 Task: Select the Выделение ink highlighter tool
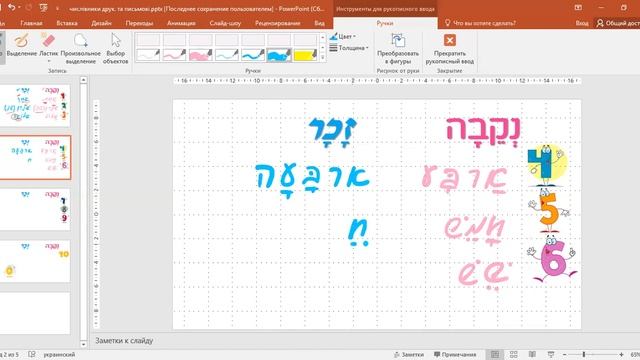coord(22,45)
